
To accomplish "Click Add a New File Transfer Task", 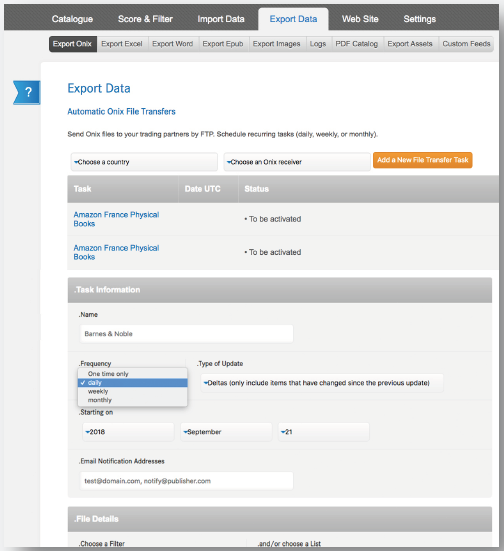I will [x=422, y=160].
